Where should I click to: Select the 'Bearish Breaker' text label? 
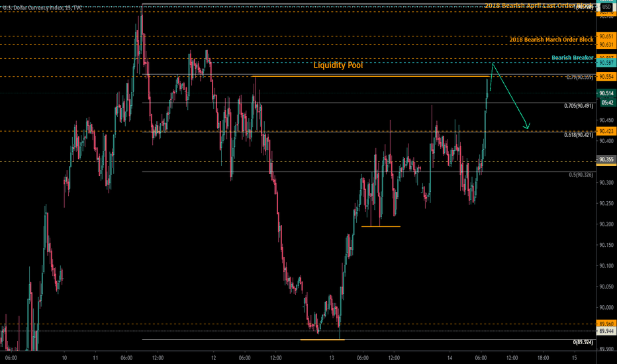point(572,58)
